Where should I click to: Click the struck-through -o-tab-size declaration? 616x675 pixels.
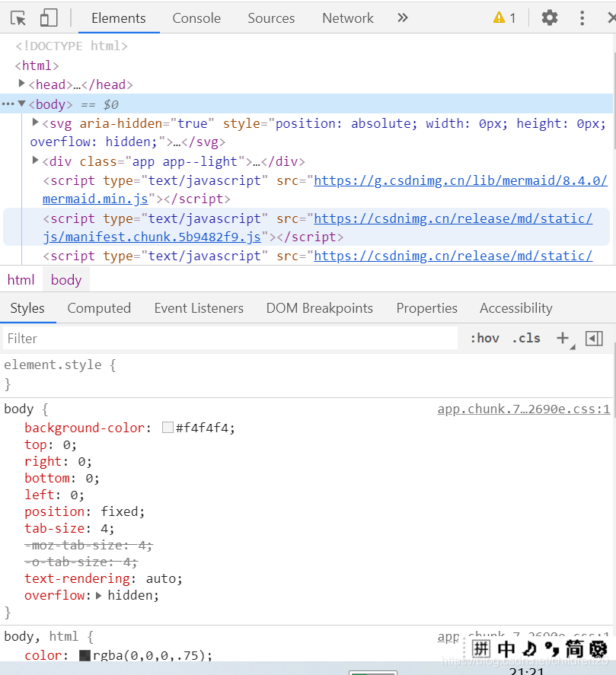click(81, 562)
